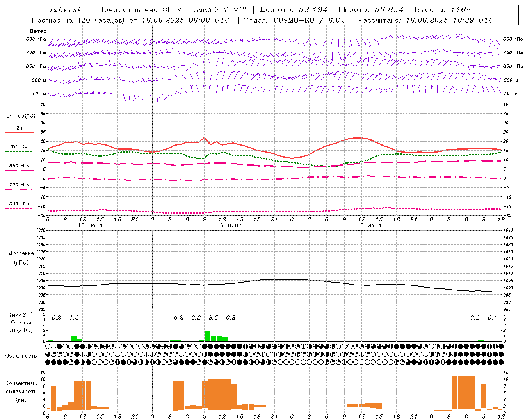Click the 'Давление' pressure label

pyautogui.click(x=21, y=253)
